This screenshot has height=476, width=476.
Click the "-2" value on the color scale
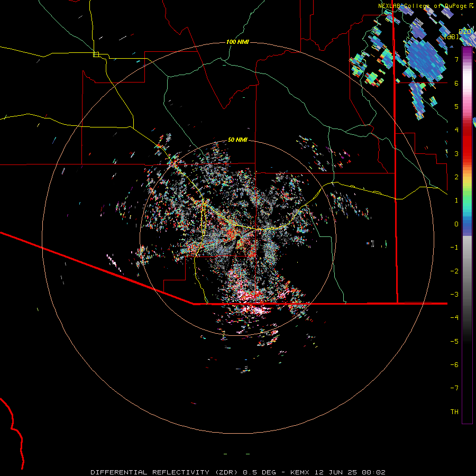pos(454,271)
